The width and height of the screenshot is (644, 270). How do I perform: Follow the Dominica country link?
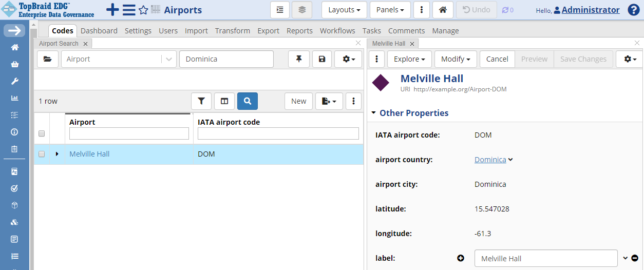click(490, 160)
